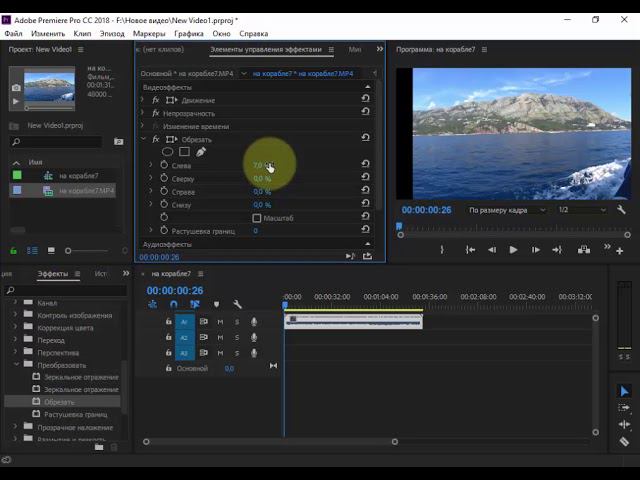Click the Снизу crop value 0,0 %

point(262,205)
